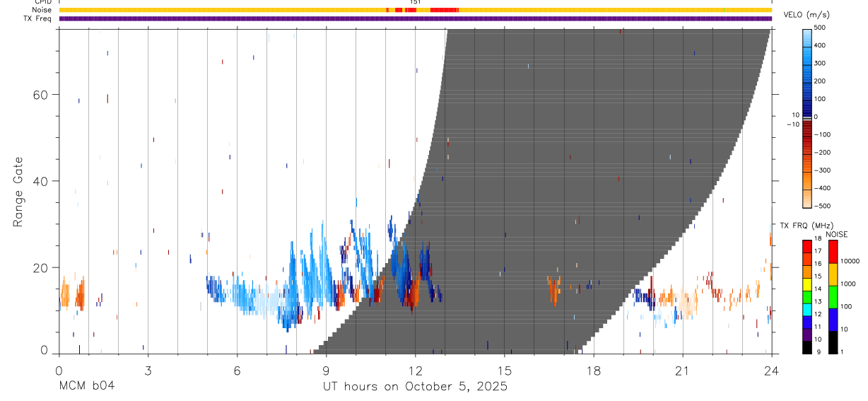Click the purple TX Freq strip
Screen dimensions: 868x401
pos(416,18)
